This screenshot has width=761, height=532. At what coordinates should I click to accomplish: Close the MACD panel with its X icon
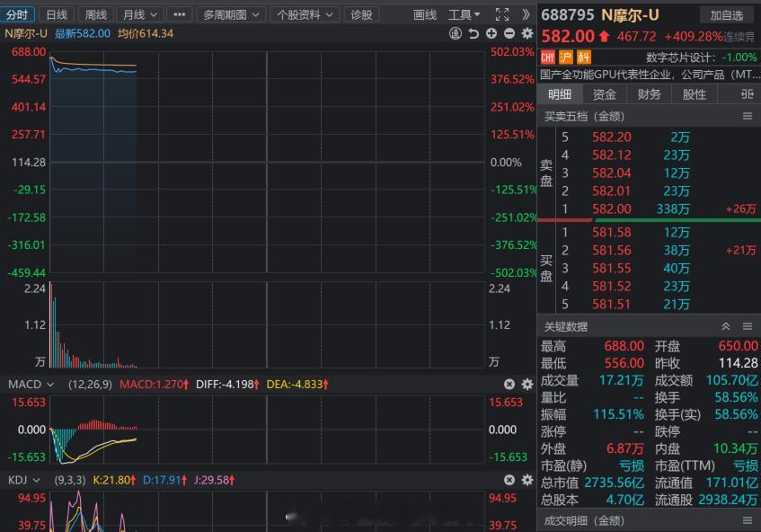509,384
